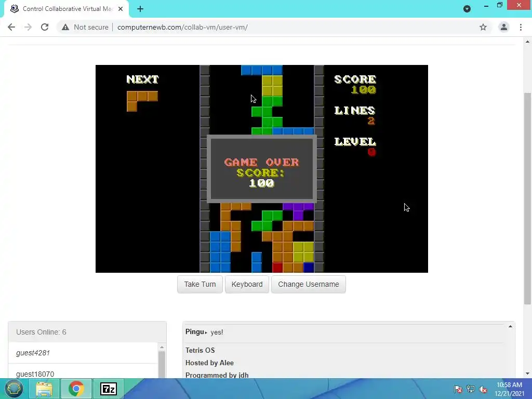Screen dimensions: 532x399
Task: Click the Tetris OS chat line
Action: tap(200, 350)
